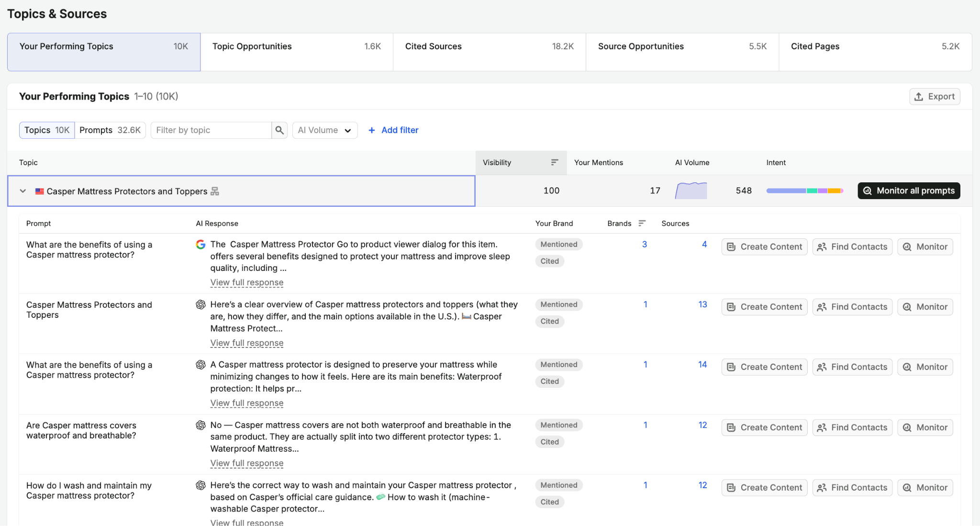
Task: Click Create Content for 'Casper Mattress Protectors and Toppers' prompt
Action: pyautogui.click(x=764, y=307)
